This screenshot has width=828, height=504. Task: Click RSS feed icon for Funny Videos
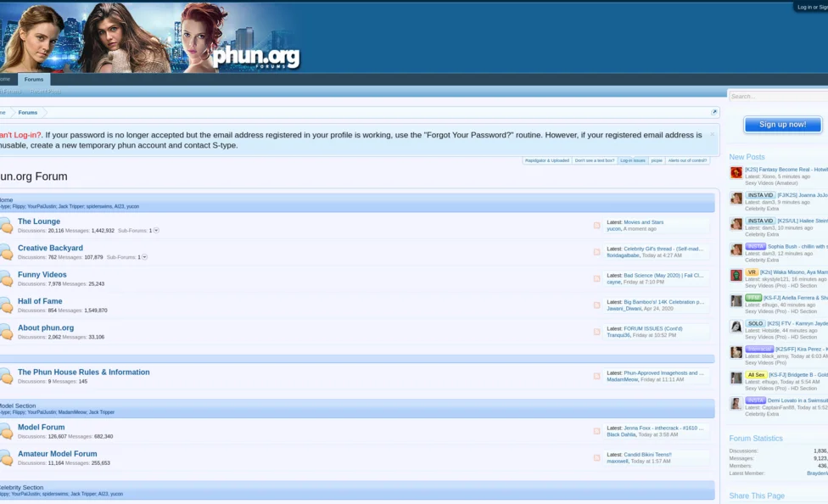(x=596, y=278)
